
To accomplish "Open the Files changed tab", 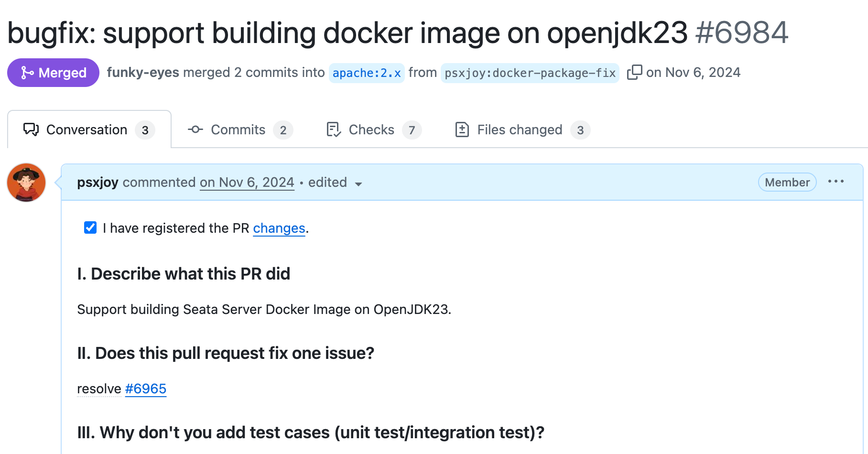I will [x=519, y=130].
